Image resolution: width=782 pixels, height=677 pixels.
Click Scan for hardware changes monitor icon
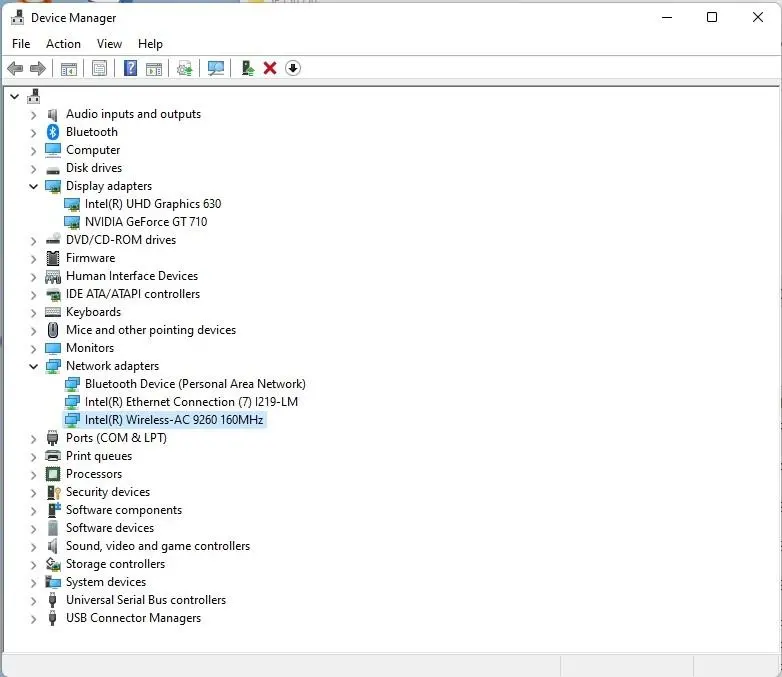[215, 68]
